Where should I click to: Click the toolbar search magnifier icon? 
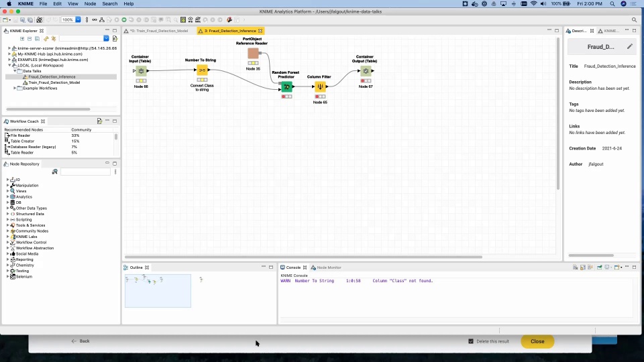634,19
